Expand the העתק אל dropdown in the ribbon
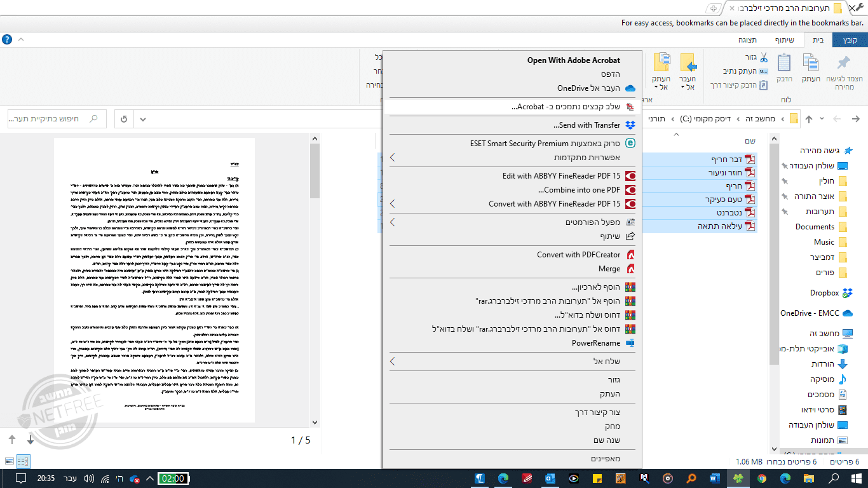This screenshot has width=868, height=488. point(661,83)
